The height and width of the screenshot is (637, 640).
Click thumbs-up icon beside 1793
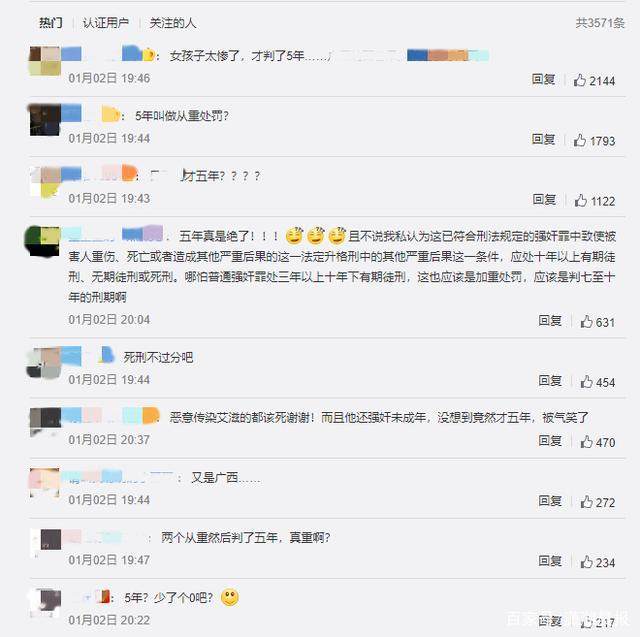[579, 140]
